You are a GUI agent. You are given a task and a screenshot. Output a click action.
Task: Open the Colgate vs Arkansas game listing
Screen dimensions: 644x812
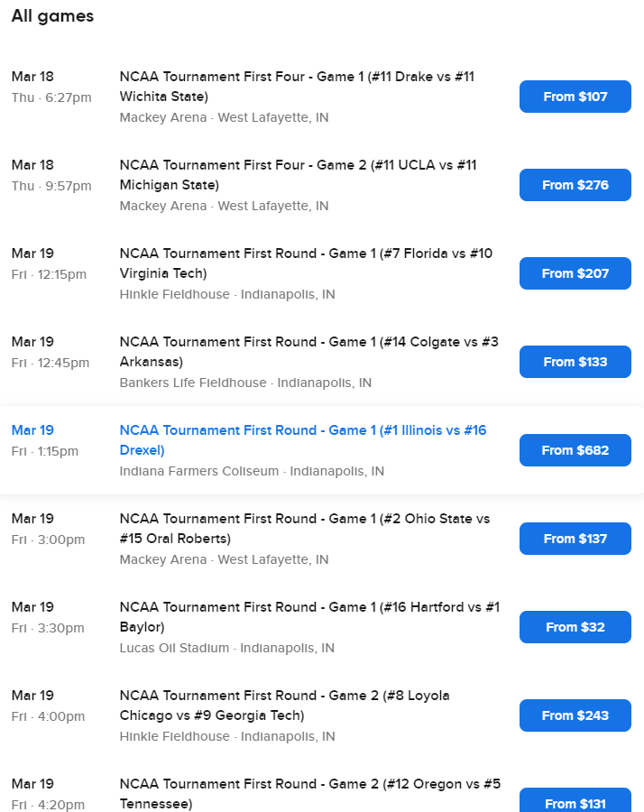pyautogui.click(x=308, y=352)
